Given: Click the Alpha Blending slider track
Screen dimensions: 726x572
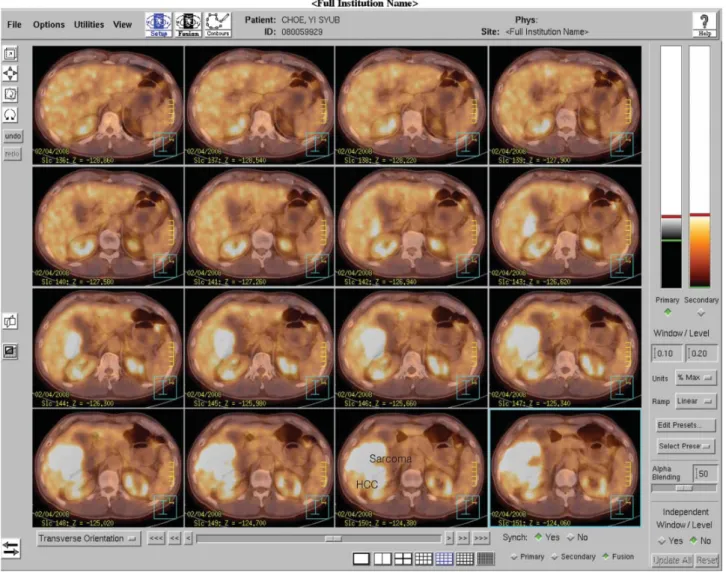Looking at the screenshot, I should click(x=684, y=488).
